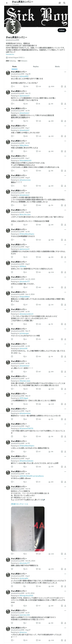Image resolution: width=72 pixels, height=644 pixels.
Task: Open more menu on the Nov 13 post
Action: (65, 91)
